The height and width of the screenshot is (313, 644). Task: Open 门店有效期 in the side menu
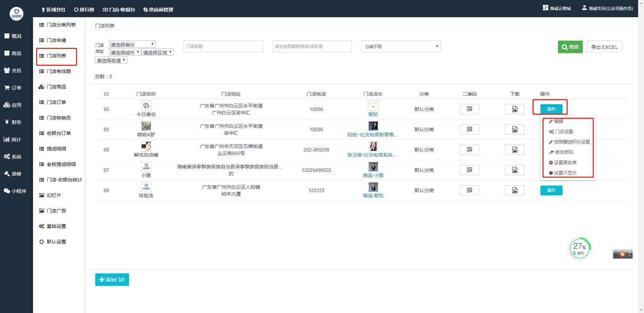click(x=58, y=71)
